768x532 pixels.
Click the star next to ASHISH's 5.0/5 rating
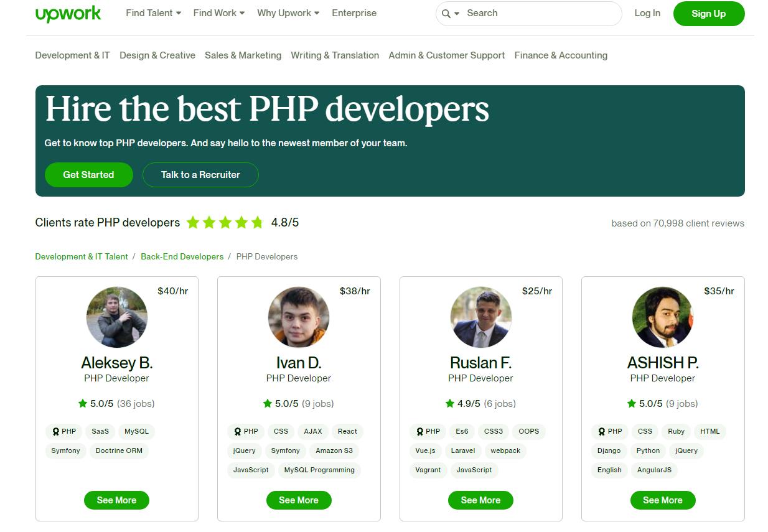632,403
